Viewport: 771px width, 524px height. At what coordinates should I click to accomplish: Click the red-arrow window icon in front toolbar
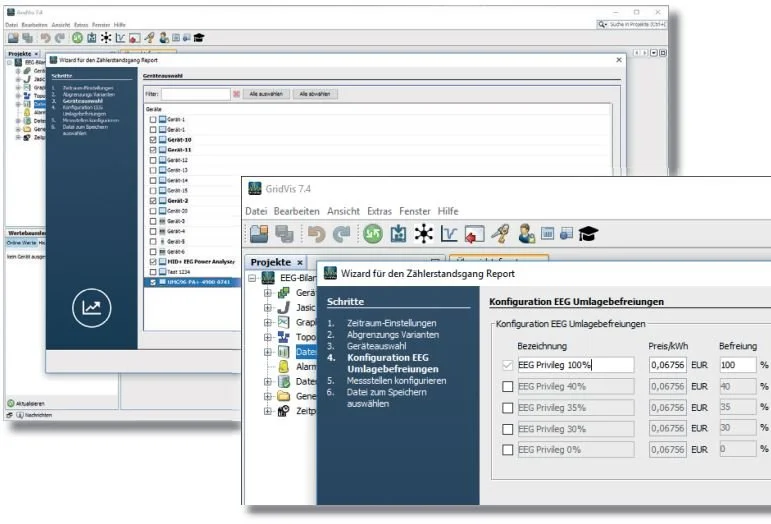[x=474, y=234]
